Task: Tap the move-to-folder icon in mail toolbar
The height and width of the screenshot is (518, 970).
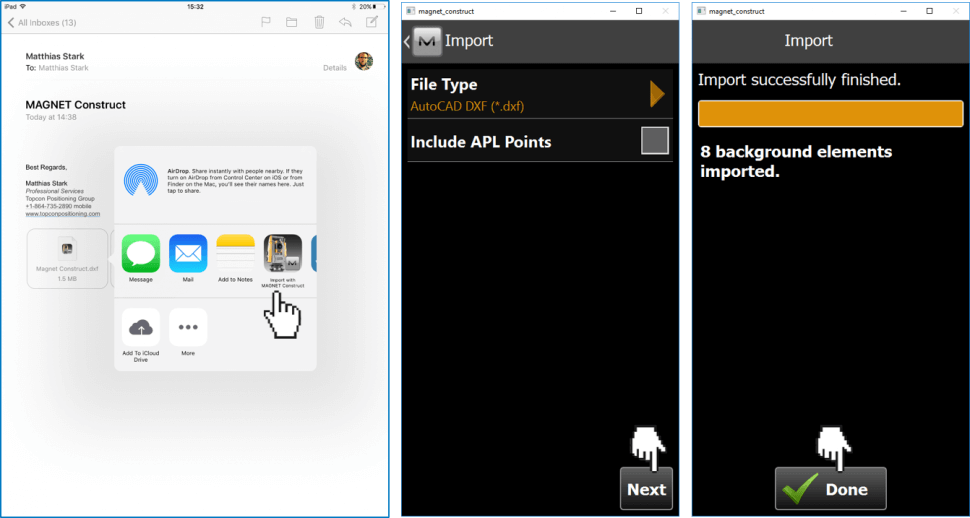Action: [292, 23]
